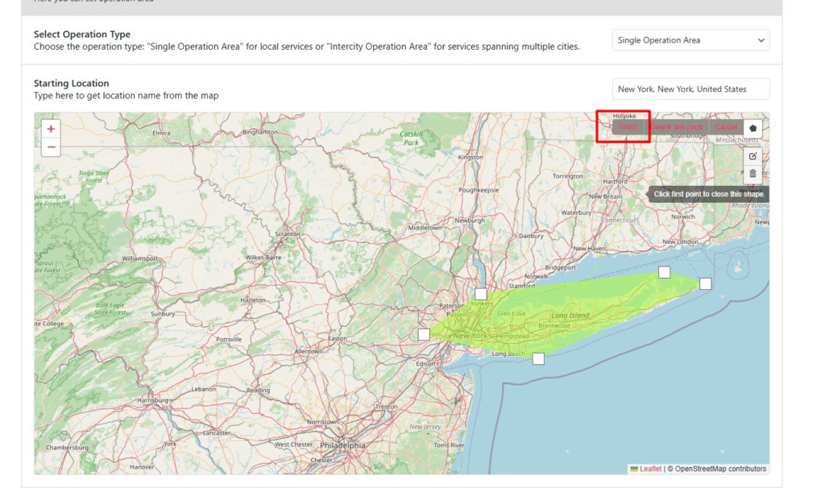Click the Starting Location text field
Image resolution: width=825 pixels, height=504 pixels.
pos(690,89)
